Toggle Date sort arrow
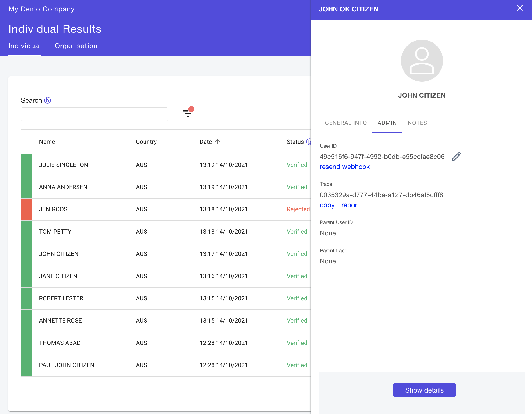Viewport: 532px width, 414px height. click(217, 142)
